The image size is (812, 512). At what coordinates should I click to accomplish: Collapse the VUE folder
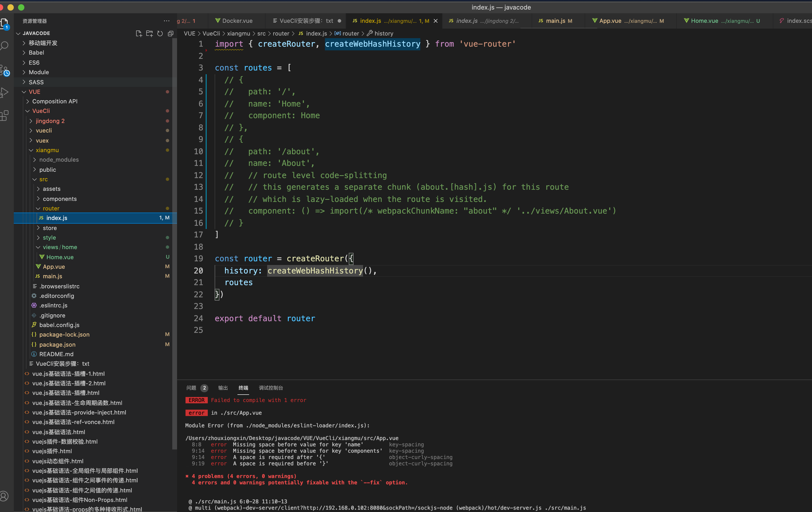[24, 92]
